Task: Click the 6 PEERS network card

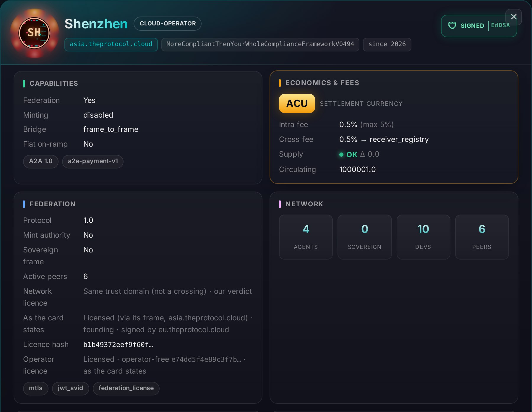Action: coord(482,237)
